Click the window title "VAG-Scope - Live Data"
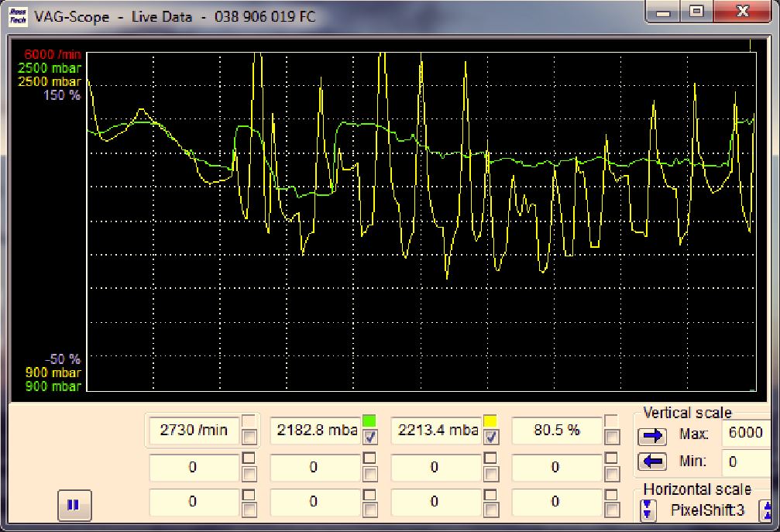This screenshot has width=780, height=532. [x=113, y=17]
